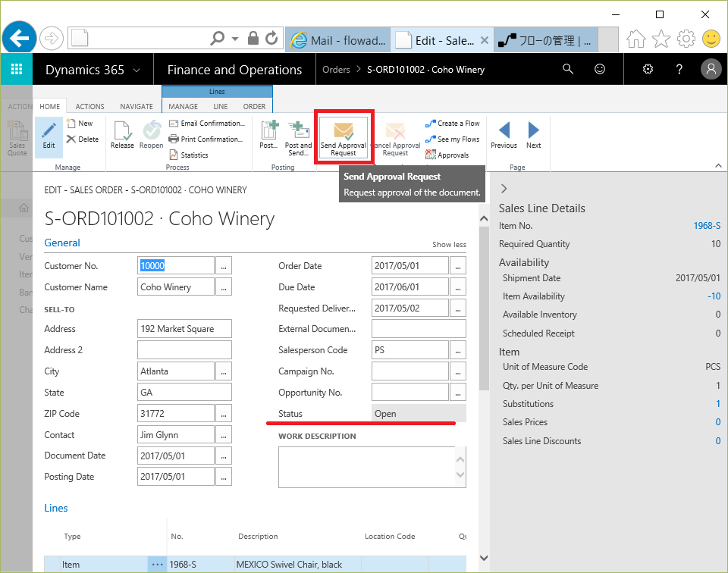This screenshot has height=573, width=728.
Task: Click See my Flows in ribbon
Action: (453, 139)
